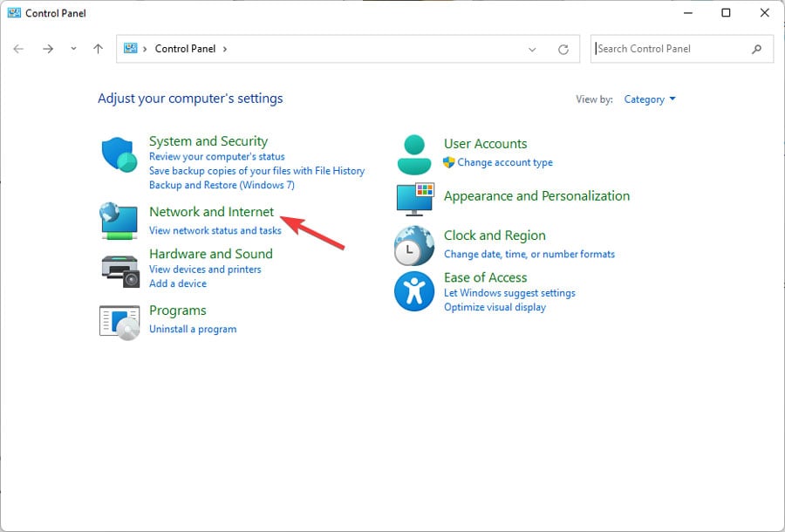Refresh the Control Panel view
This screenshot has height=532, width=785.
(563, 49)
